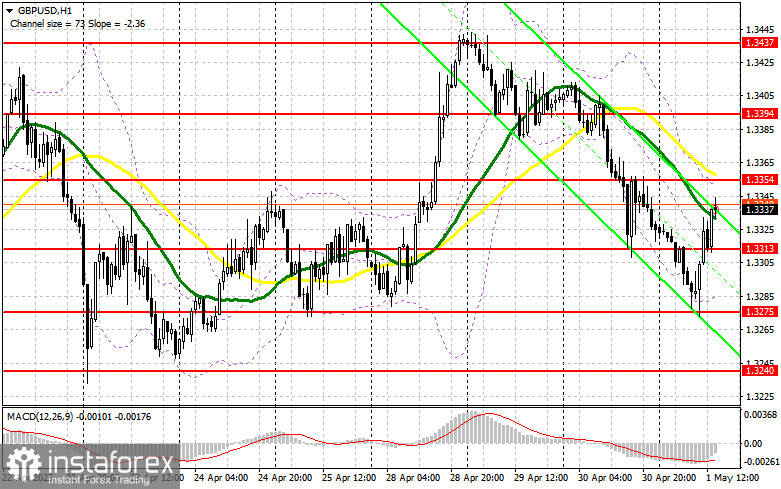Click the 1.3285 price axis value
The image size is (781, 489).
coord(760,297)
